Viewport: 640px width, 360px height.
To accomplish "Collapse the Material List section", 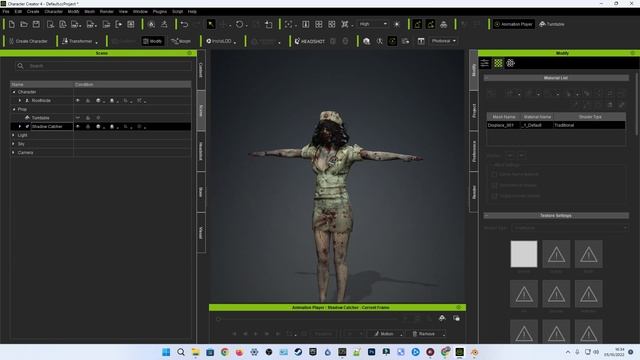I will tap(486, 78).
